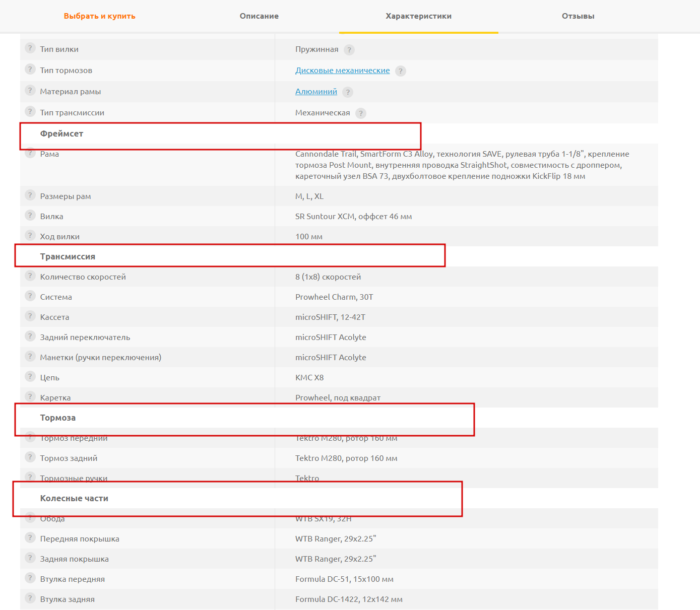Click help icon beside Передняя покрышка
The image size is (700, 610).
coord(30,538)
